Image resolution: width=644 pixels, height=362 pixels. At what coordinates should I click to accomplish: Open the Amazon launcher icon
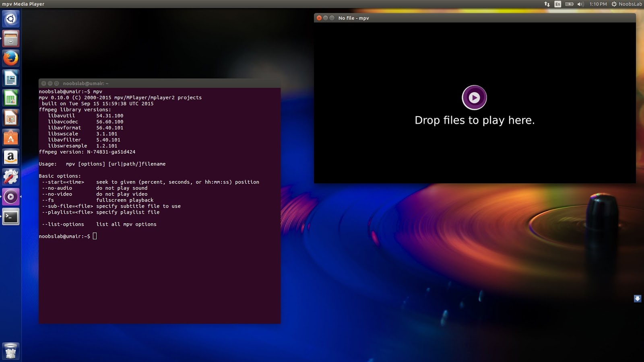point(11,157)
